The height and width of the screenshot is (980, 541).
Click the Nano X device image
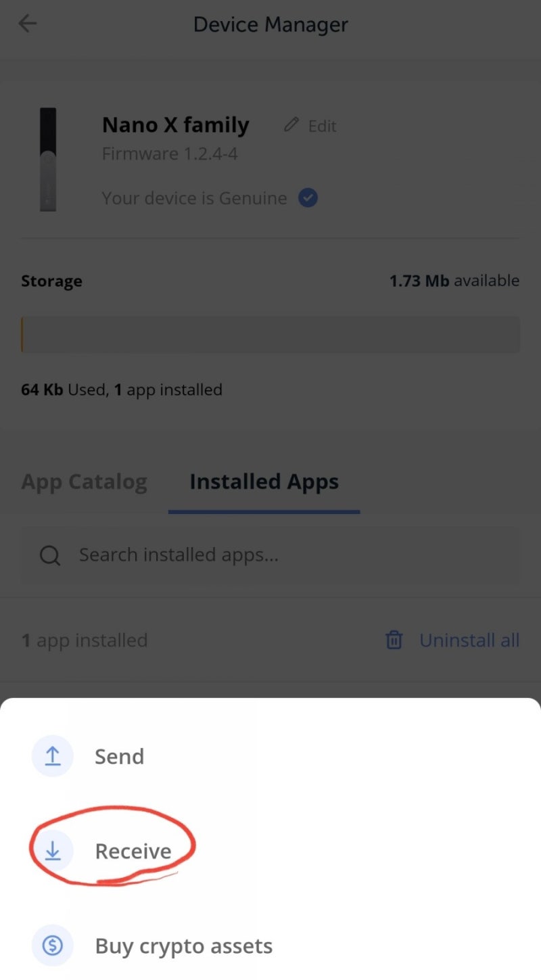pyautogui.click(x=48, y=160)
